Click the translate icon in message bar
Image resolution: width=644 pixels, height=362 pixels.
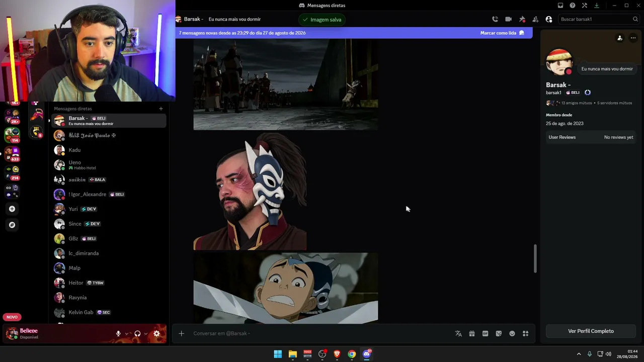pyautogui.click(x=458, y=333)
